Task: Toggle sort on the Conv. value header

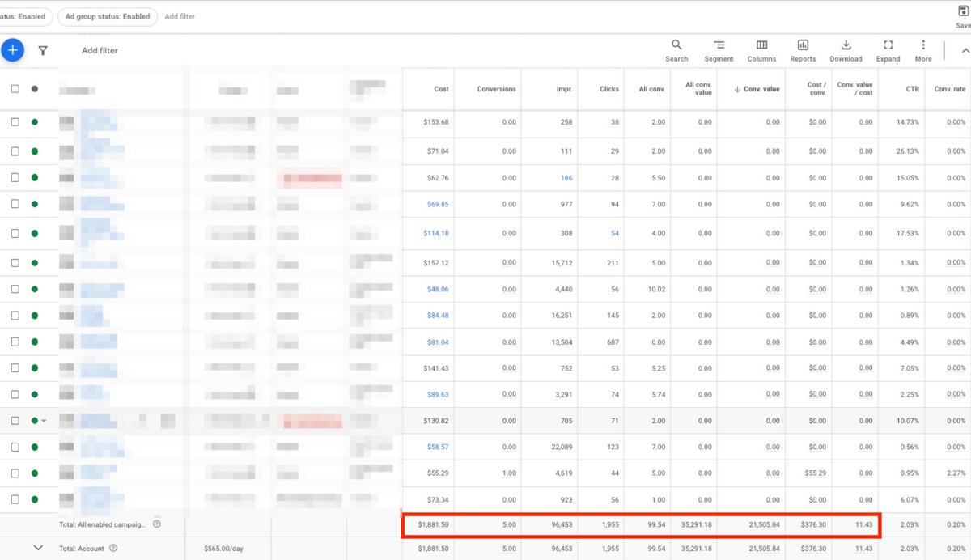Action: coord(757,89)
